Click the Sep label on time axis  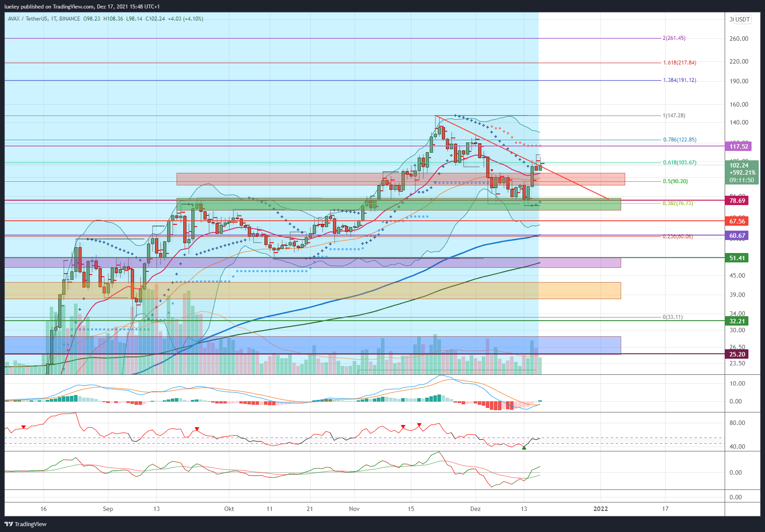108,509
